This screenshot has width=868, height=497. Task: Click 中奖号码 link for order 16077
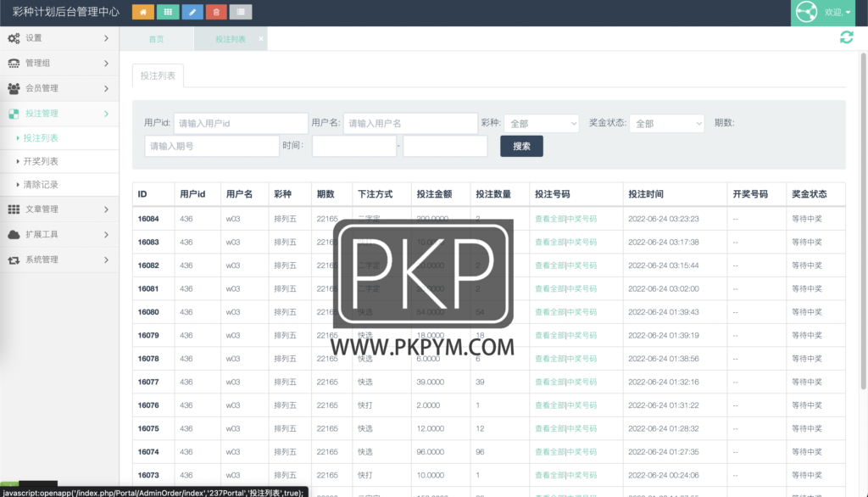point(581,382)
